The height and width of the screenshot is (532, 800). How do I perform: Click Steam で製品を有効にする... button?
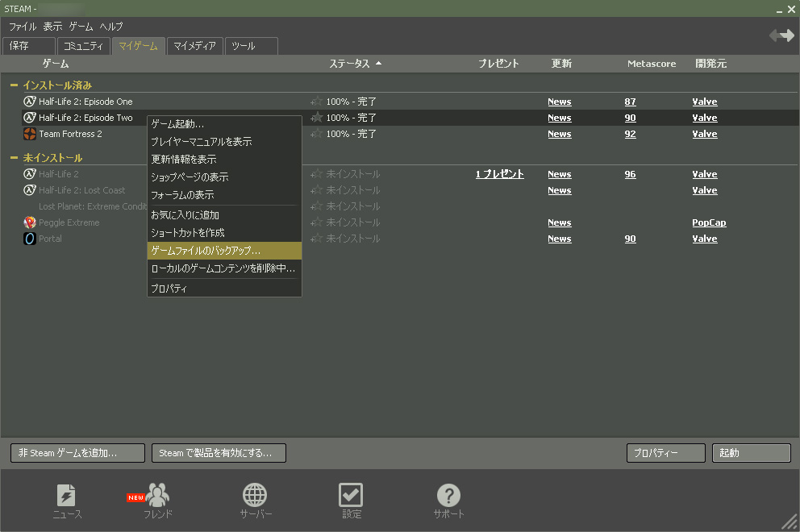coord(219,453)
